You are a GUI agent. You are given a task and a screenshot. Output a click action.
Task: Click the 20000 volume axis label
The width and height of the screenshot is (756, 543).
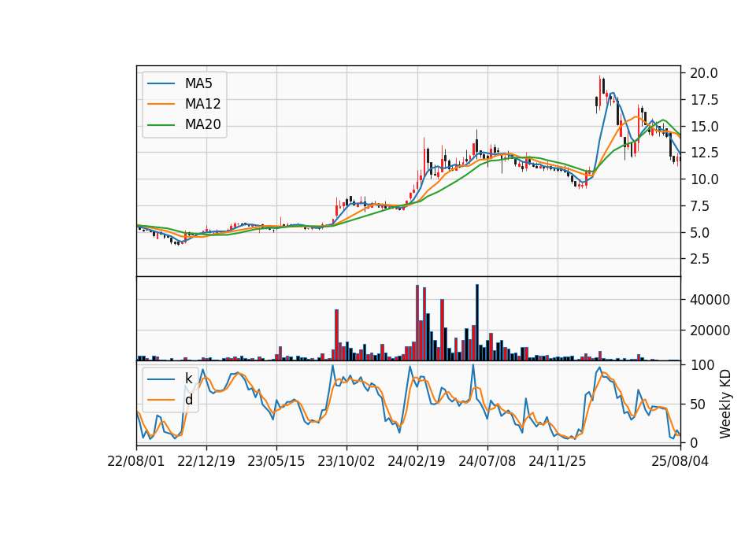(x=710, y=331)
